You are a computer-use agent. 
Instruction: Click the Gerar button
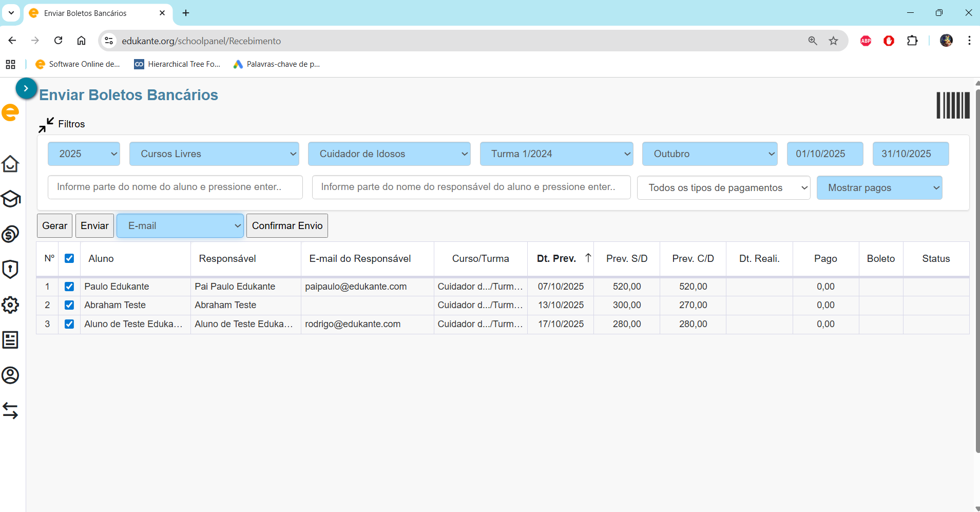54,226
